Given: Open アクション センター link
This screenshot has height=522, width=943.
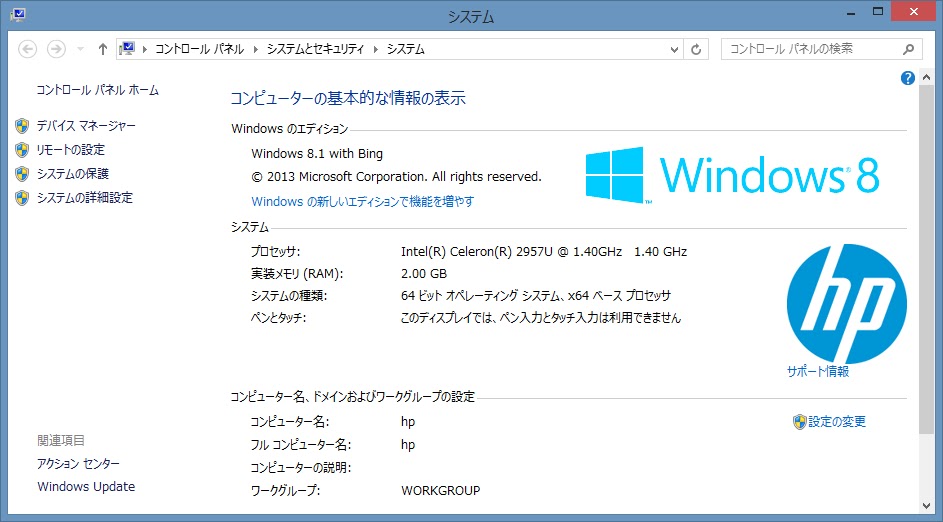Looking at the screenshot, I should click(x=78, y=464).
